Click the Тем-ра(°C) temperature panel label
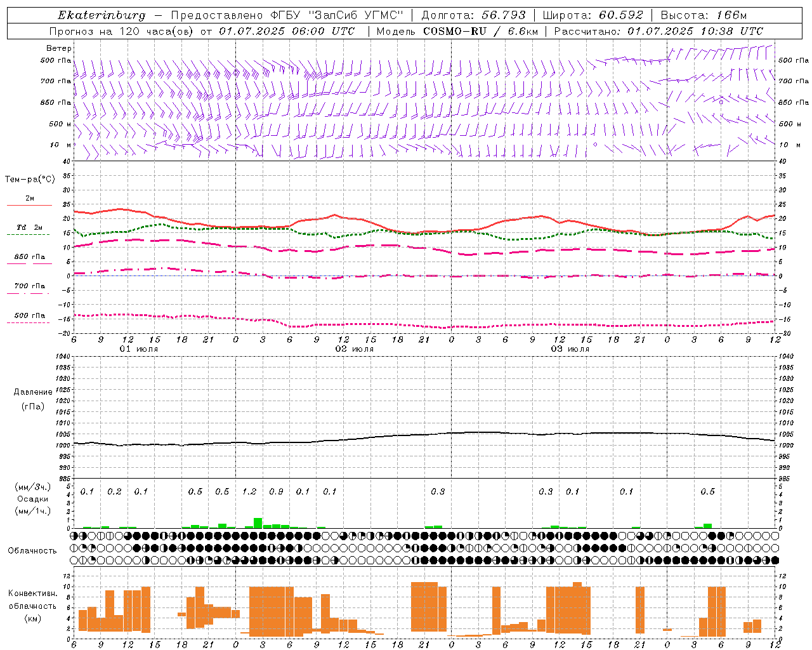 click(30, 180)
